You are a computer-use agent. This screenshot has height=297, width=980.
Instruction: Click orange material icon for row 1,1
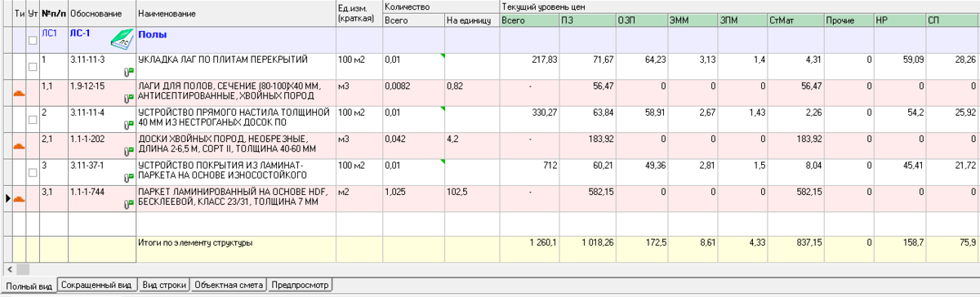(20, 94)
